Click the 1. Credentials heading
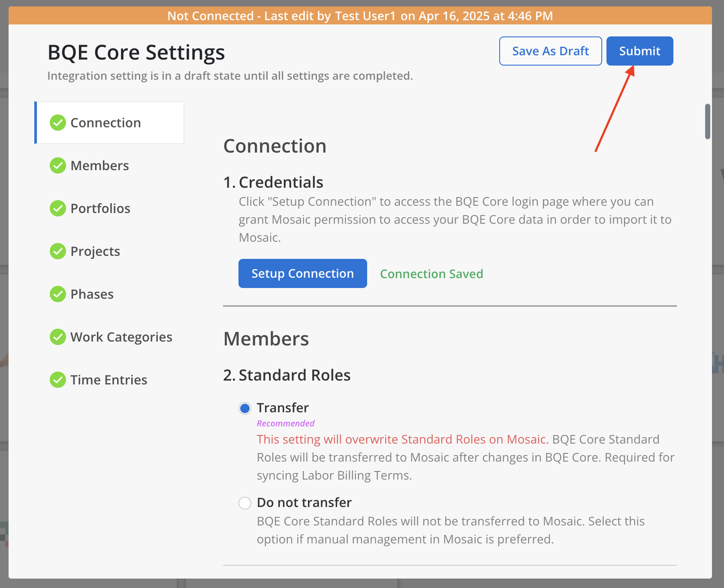Viewport: 724px width, 588px height. click(x=273, y=182)
